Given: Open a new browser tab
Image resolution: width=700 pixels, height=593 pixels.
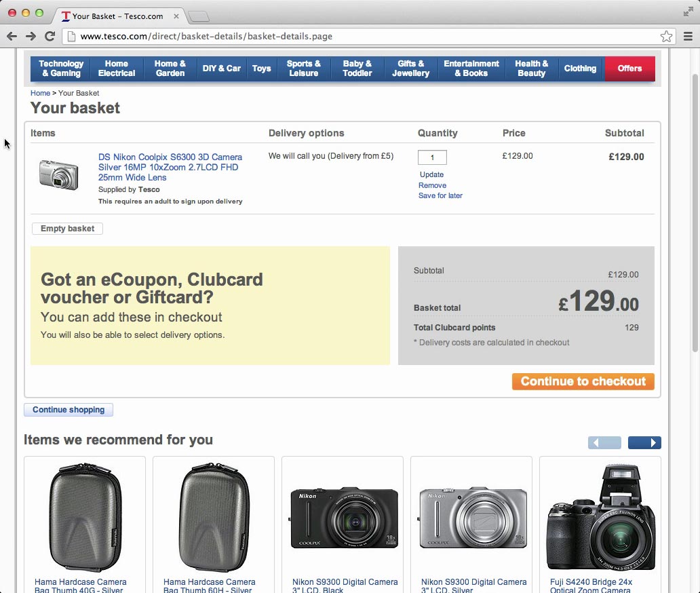Looking at the screenshot, I should click(x=198, y=16).
